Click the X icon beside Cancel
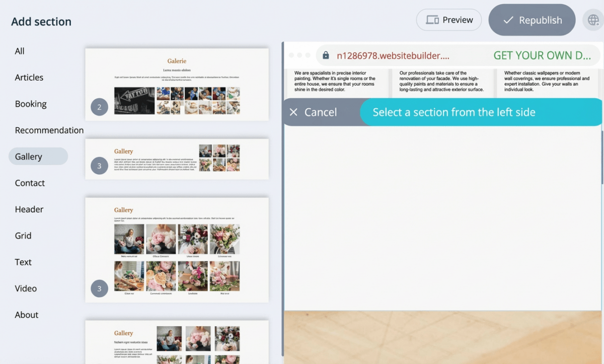The height and width of the screenshot is (364, 604). 294,112
